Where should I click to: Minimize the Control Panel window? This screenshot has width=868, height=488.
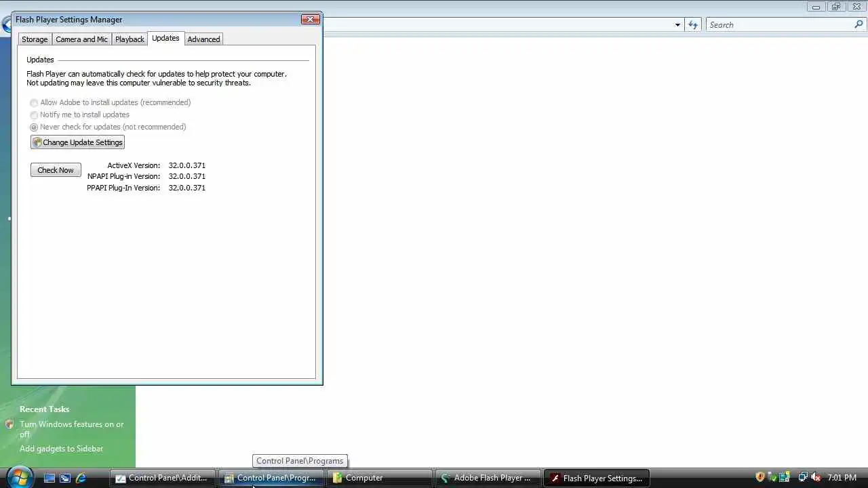click(816, 7)
